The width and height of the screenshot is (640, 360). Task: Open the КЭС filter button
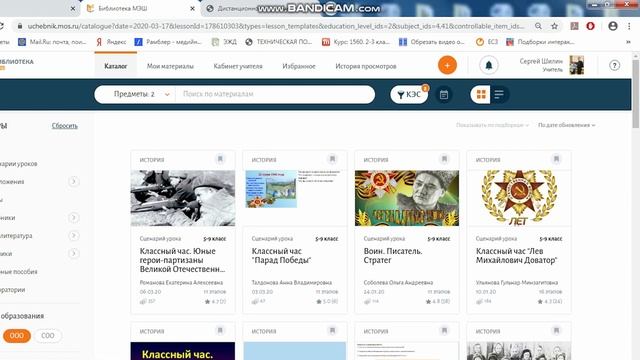point(409,94)
